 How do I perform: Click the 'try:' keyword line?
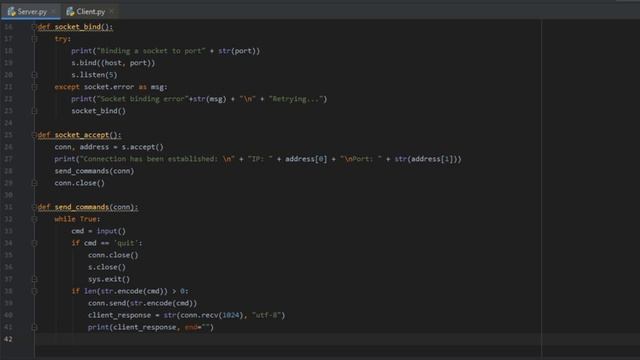62,39
